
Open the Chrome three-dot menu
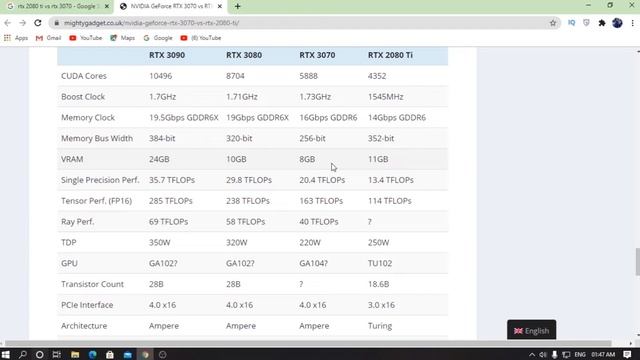pyautogui.click(x=632, y=23)
